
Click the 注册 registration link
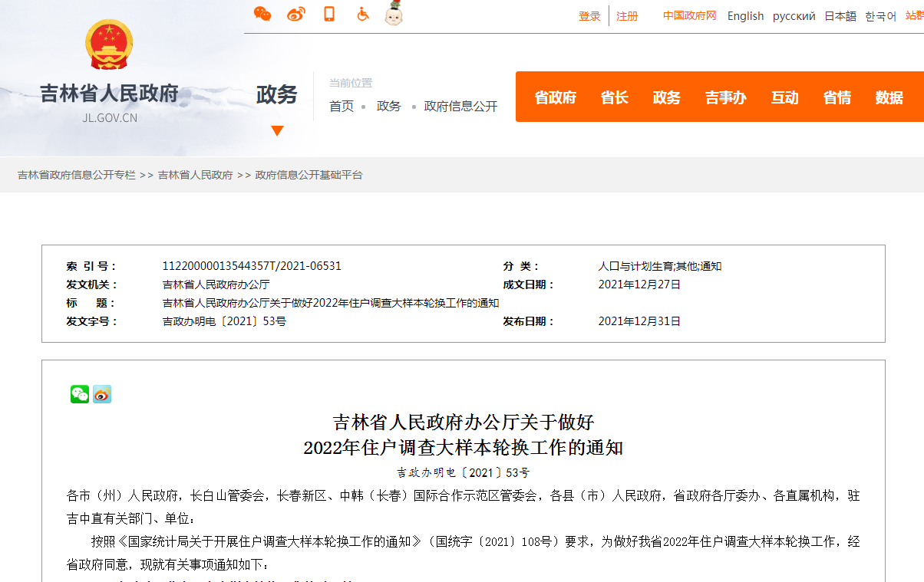click(627, 15)
